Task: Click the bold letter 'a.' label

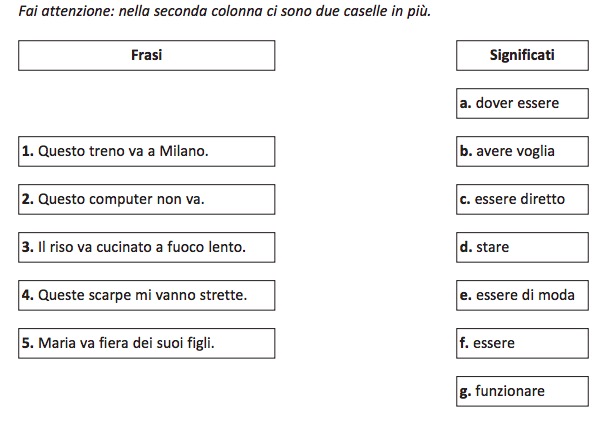Action: pyautogui.click(x=465, y=103)
